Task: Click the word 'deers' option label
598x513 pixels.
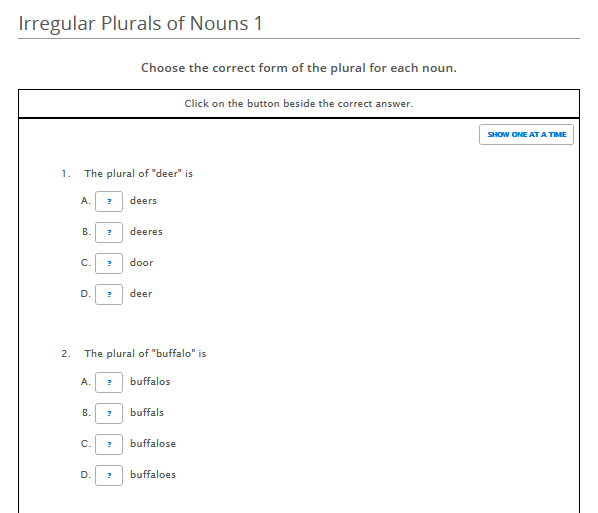Action: pos(143,201)
